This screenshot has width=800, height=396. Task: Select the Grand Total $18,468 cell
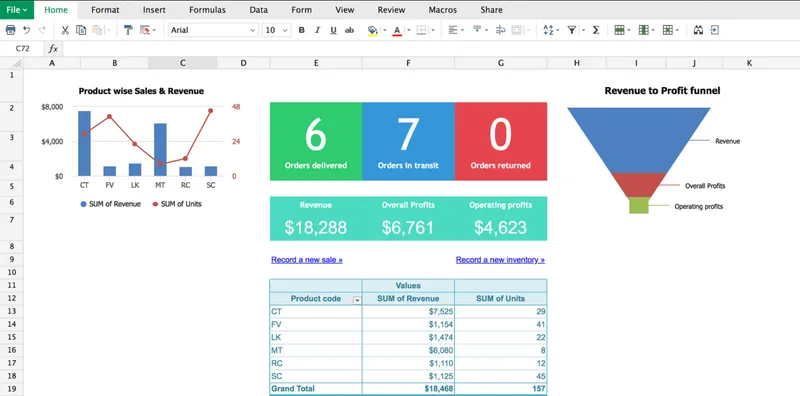pos(408,389)
